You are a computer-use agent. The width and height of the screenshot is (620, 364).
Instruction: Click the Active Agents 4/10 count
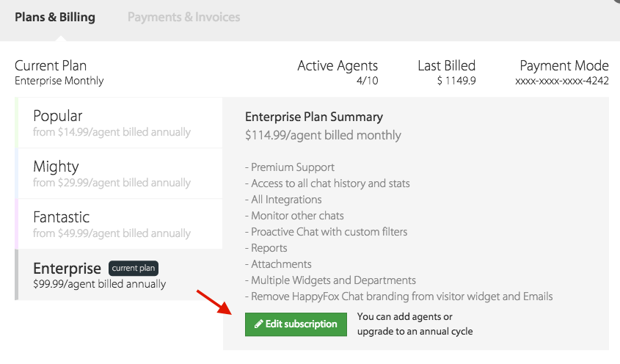point(367,81)
